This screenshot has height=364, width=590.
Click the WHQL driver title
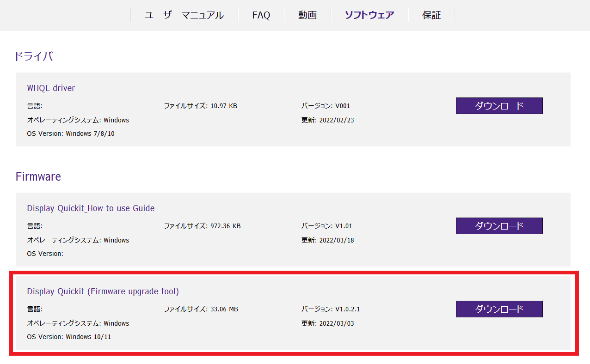click(x=51, y=88)
